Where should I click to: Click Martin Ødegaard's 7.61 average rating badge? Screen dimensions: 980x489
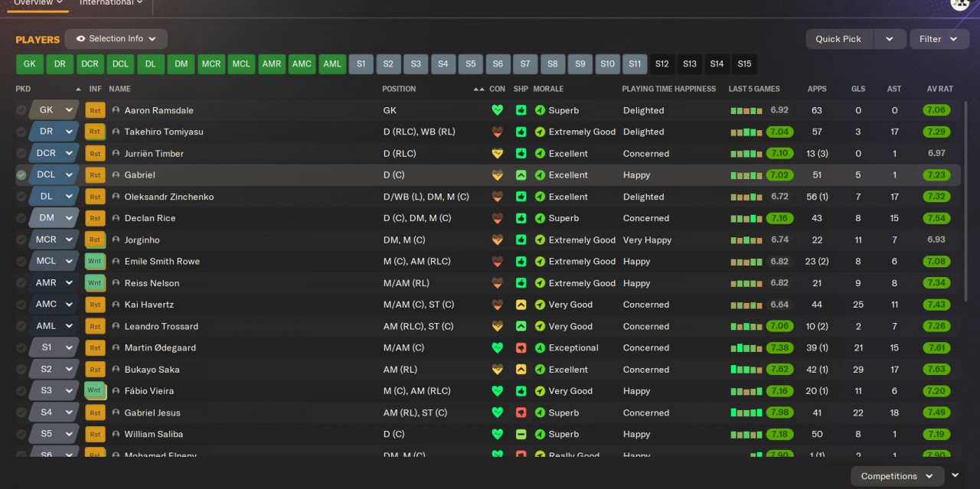tap(936, 347)
